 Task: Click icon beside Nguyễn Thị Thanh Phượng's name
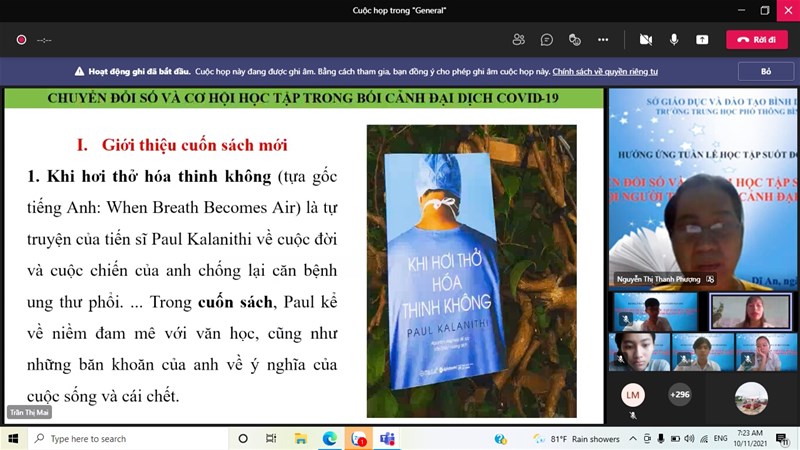click(710, 279)
